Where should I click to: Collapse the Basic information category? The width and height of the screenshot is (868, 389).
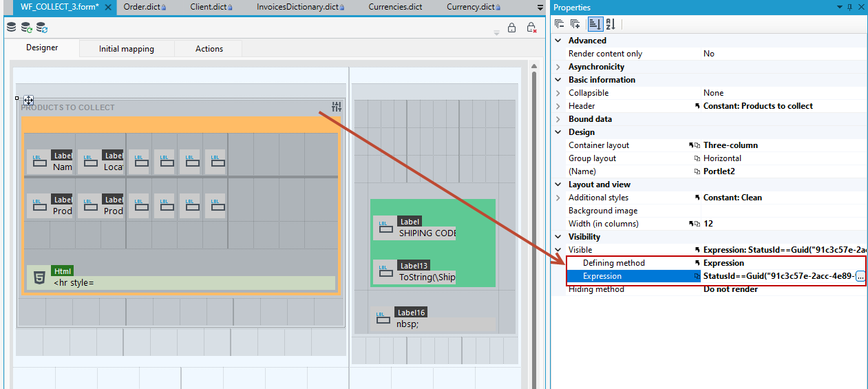[558, 80]
